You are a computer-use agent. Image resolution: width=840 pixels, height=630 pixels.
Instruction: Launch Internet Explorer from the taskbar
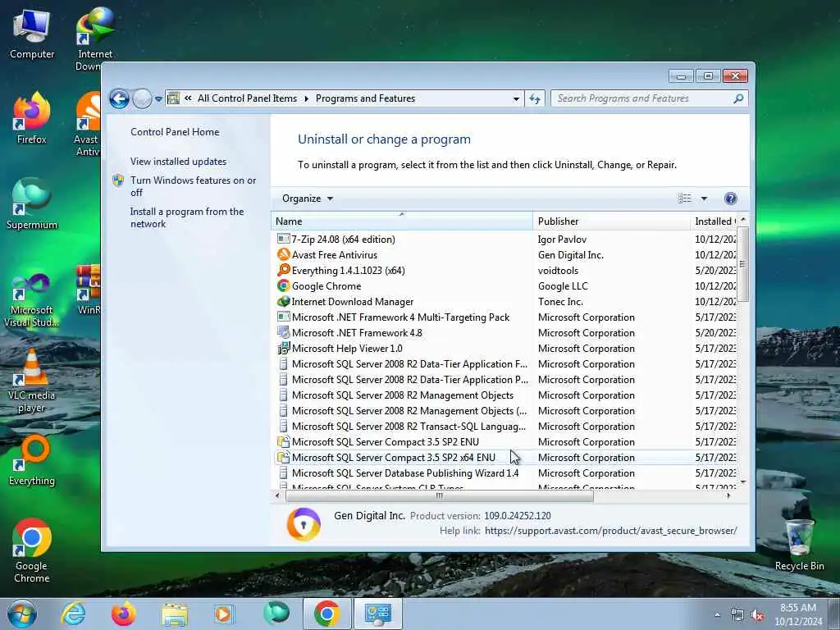(x=73, y=614)
